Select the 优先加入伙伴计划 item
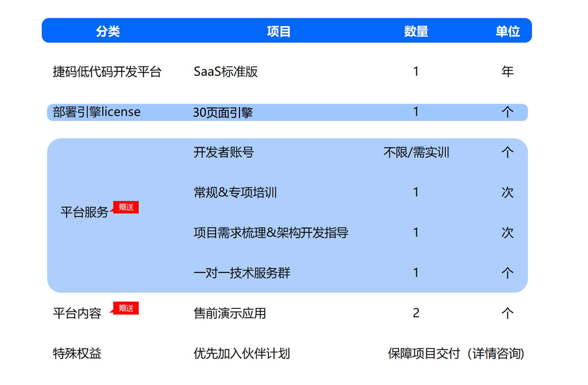The image size is (588, 385). tap(241, 353)
